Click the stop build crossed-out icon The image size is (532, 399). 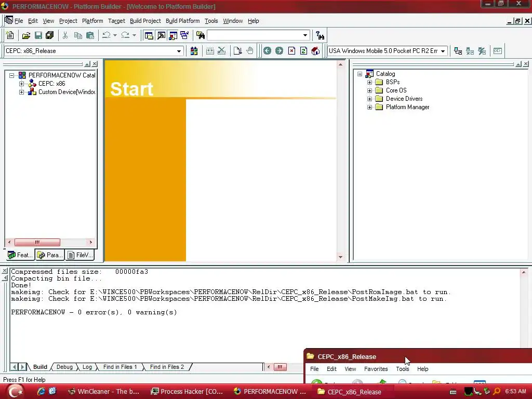click(x=221, y=51)
